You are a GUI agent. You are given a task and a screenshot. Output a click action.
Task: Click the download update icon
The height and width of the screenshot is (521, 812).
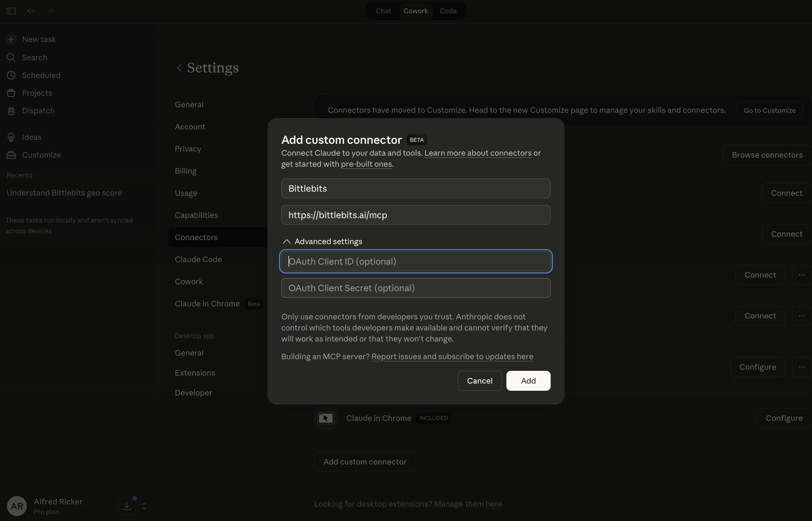click(x=127, y=506)
